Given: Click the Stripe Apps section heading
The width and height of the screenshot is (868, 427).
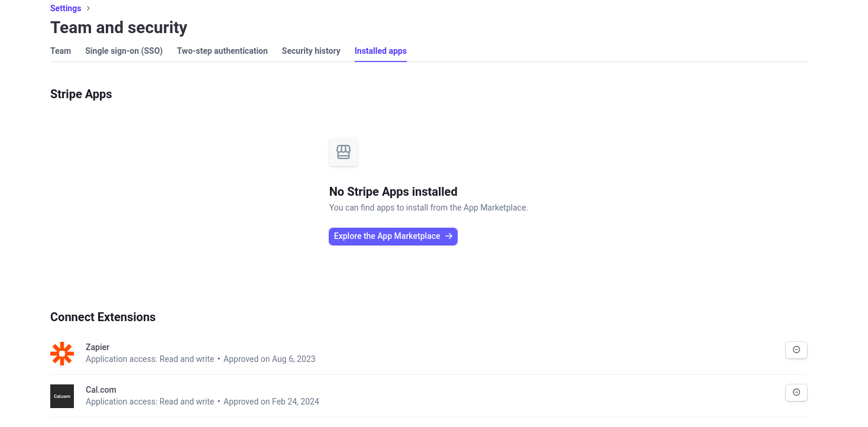Looking at the screenshot, I should pyautogui.click(x=81, y=94).
